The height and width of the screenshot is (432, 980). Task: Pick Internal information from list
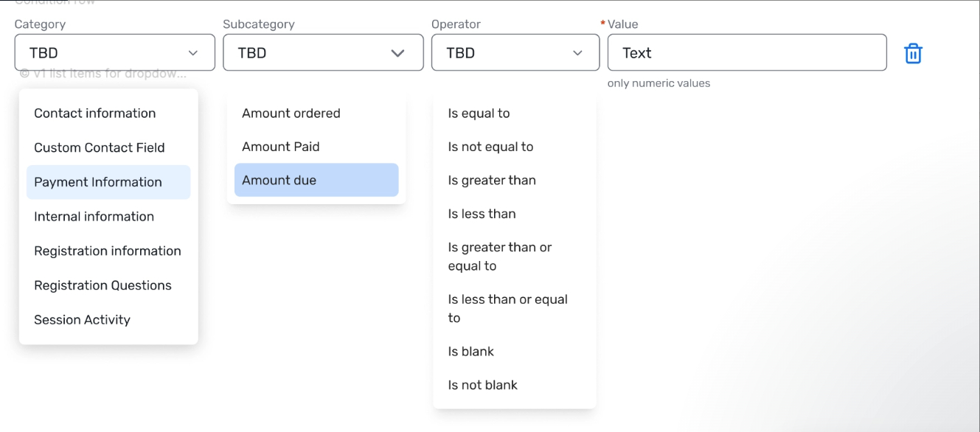(94, 217)
